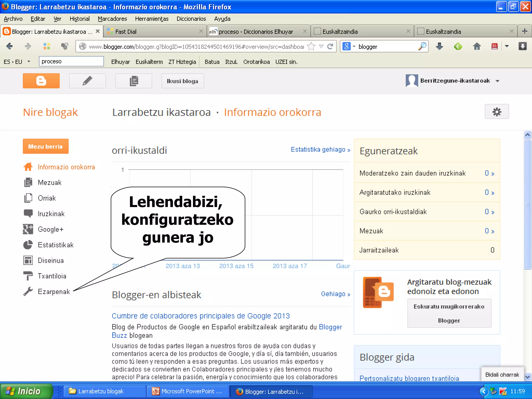Open Moderatzeko zain dauden iruzkinak count link
This screenshot has height=399, width=532.
[489, 173]
